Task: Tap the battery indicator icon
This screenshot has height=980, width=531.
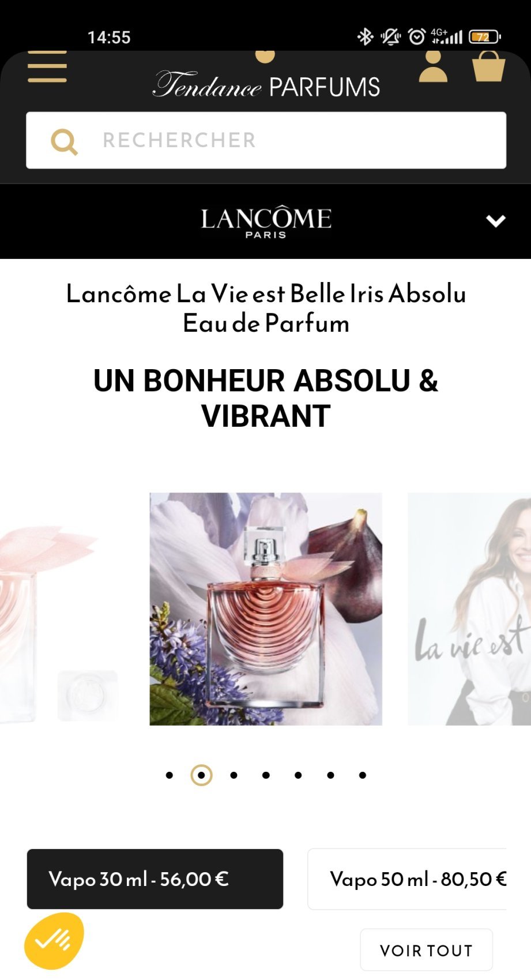Action: [485, 37]
